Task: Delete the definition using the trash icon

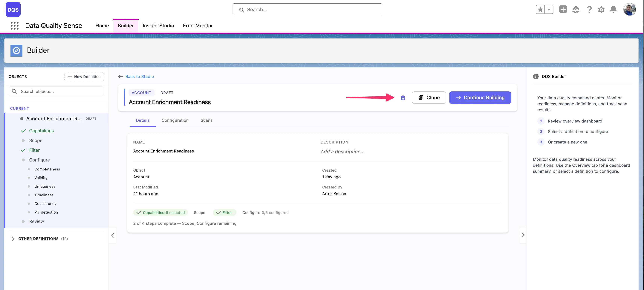Action: tap(403, 98)
